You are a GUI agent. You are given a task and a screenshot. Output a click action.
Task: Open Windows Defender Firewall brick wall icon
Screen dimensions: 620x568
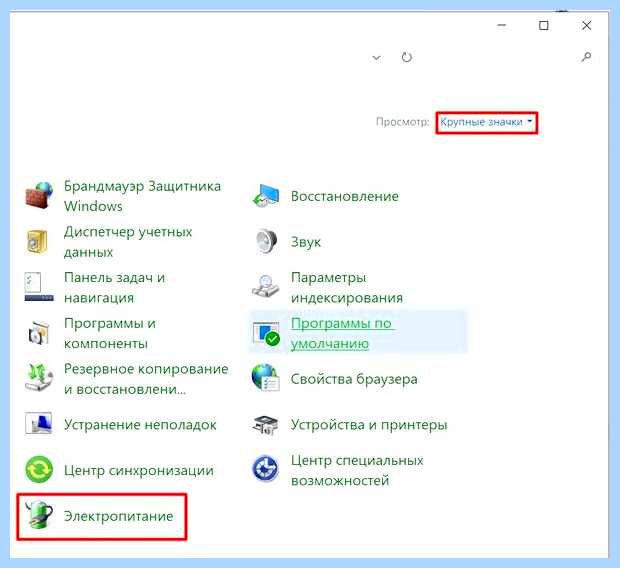coord(39,195)
